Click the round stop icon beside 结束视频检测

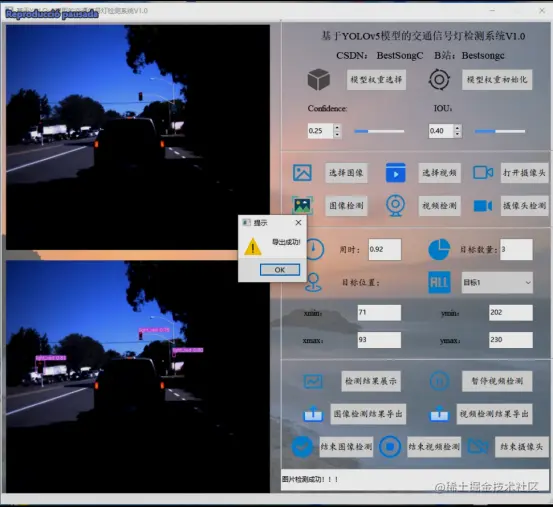point(390,447)
